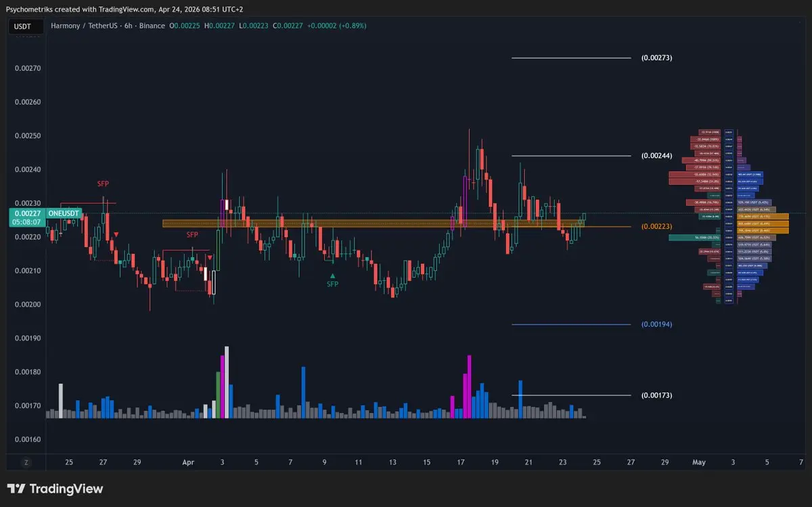Select the (0.00173) level label

click(656, 395)
